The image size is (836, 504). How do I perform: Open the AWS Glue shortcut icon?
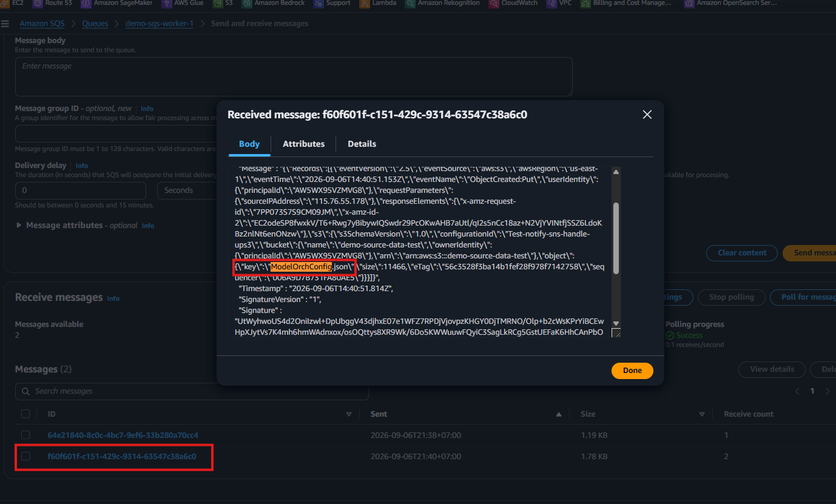[x=166, y=3]
